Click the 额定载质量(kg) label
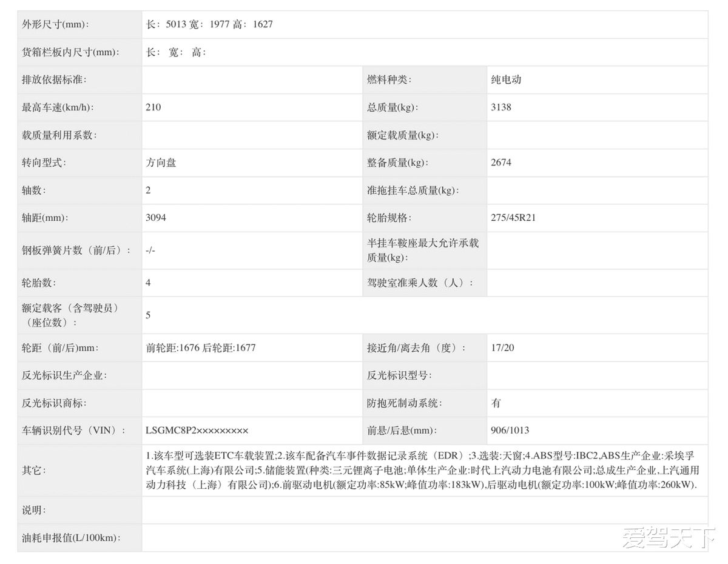Screen dimensions: 728x564 pyautogui.click(x=403, y=135)
